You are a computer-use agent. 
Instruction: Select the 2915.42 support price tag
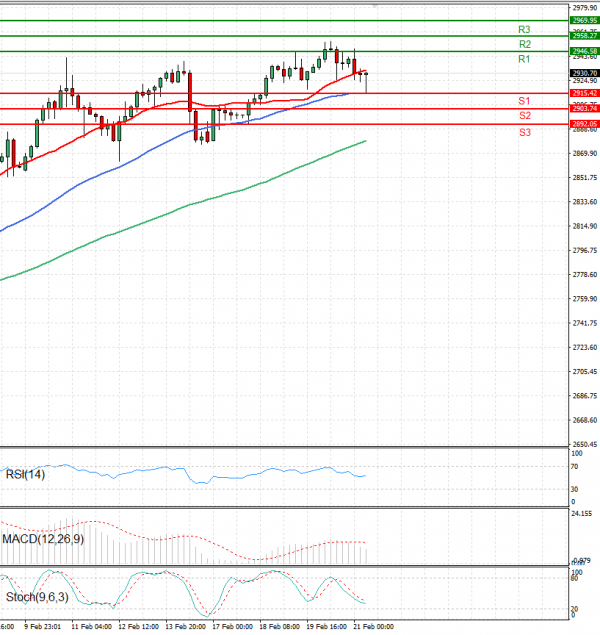(x=585, y=93)
